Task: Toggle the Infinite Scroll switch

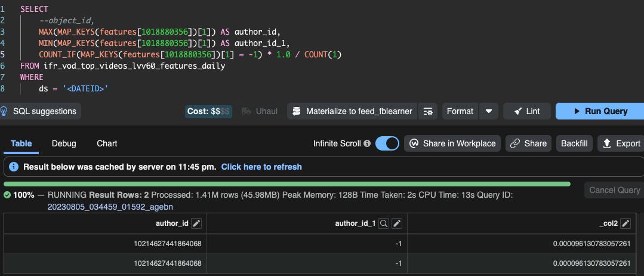Action: pos(387,143)
